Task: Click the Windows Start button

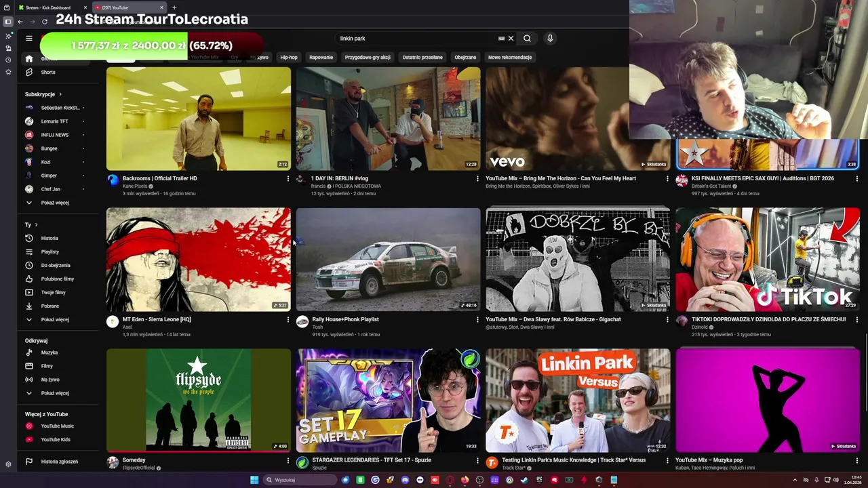Action: 254,480
